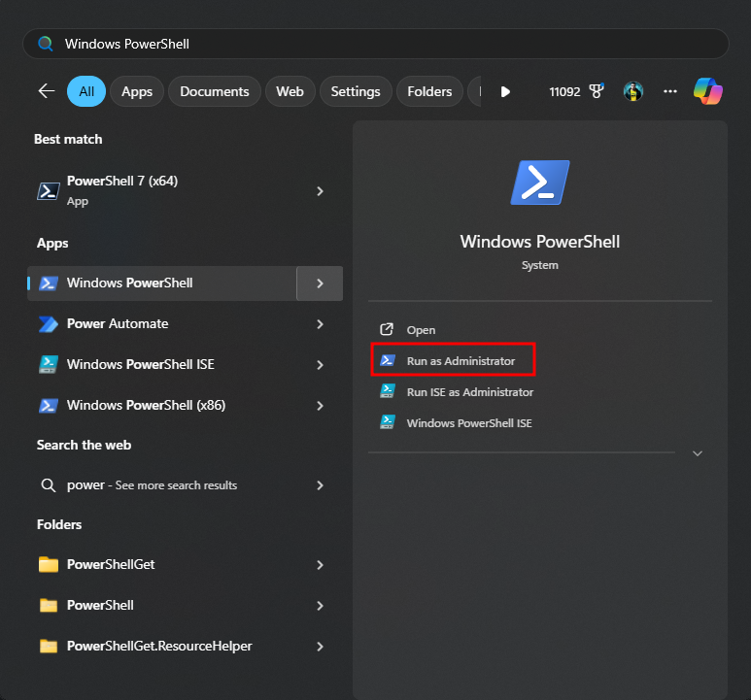The height and width of the screenshot is (700, 751).
Task: Choose Windows PowerShell ISE in actions list
Action: pos(469,423)
